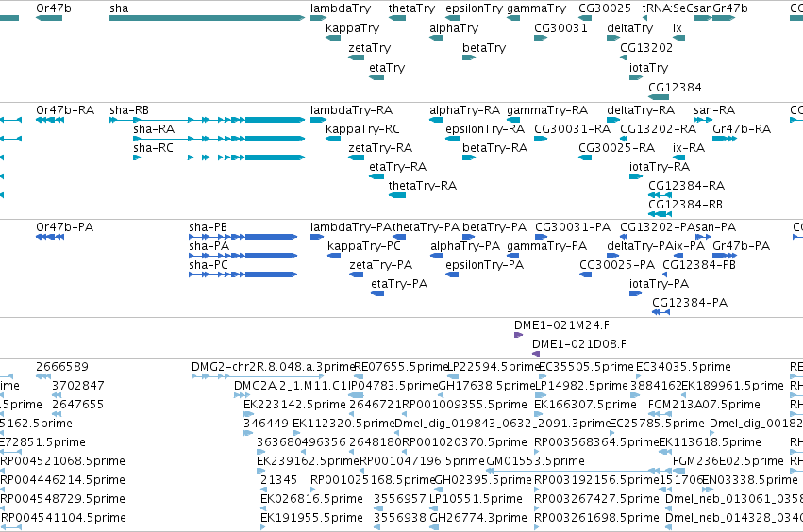Click the CG30031-RA transcript label
This screenshot has width=803, height=532.
tap(572, 129)
